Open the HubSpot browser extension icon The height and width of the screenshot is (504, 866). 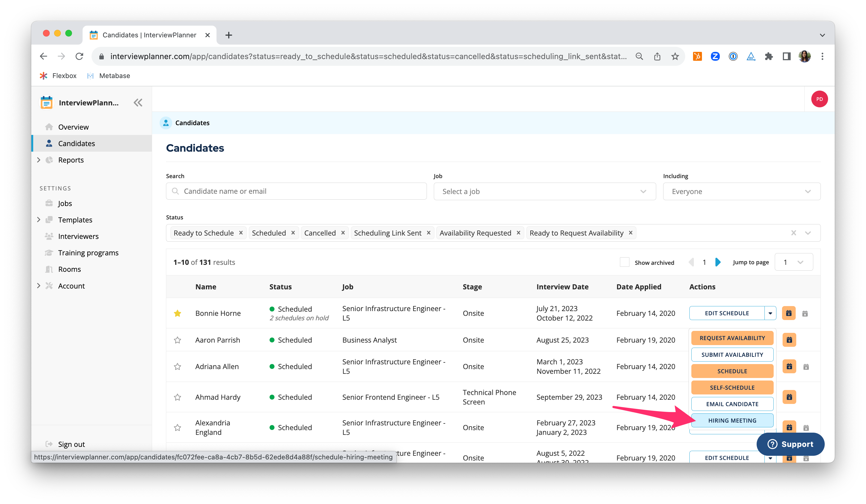coord(697,56)
